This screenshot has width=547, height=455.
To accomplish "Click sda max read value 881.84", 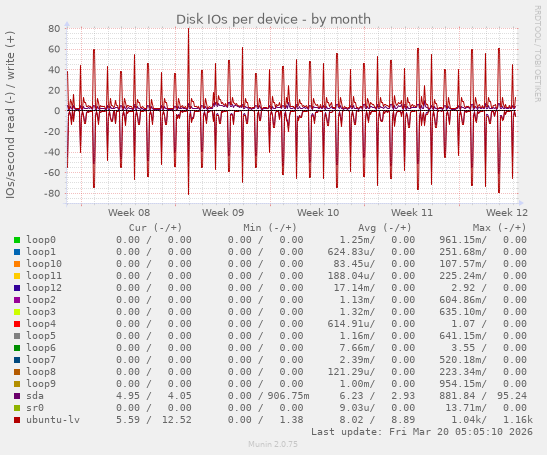I will [460, 396].
